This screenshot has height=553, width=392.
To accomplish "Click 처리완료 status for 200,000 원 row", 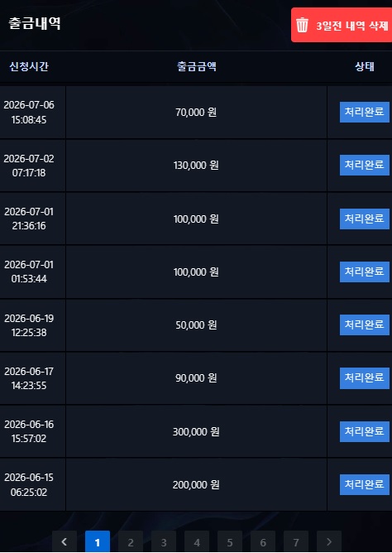I will pos(364,484).
